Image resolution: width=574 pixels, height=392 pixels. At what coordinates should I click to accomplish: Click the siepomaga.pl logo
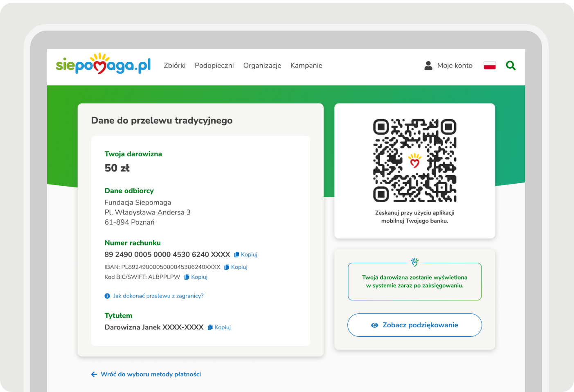(103, 65)
